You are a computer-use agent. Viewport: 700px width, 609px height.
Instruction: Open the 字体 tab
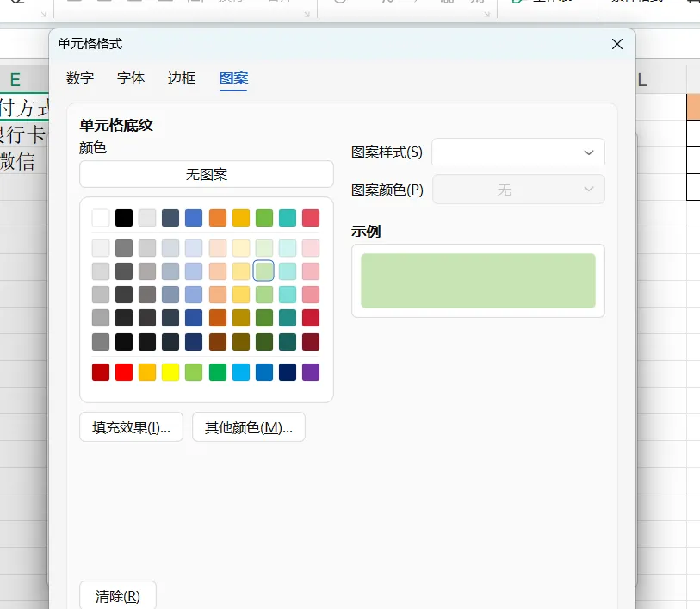click(x=131, y=78)
